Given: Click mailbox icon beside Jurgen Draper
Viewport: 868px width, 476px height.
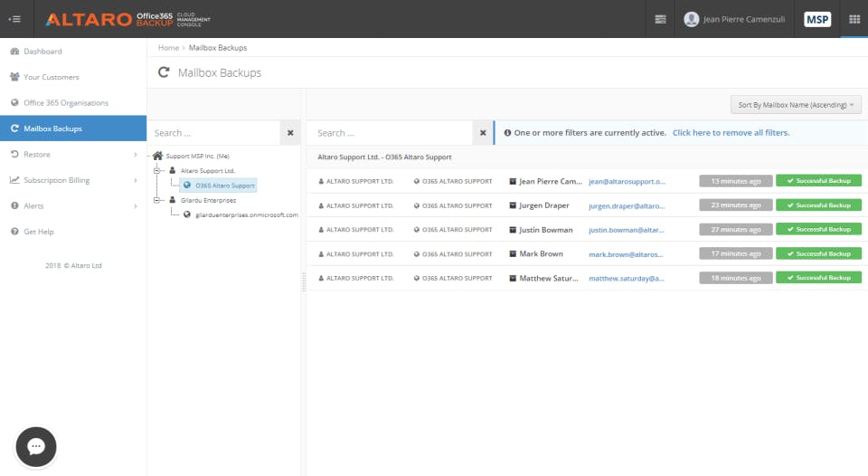Looking at the screenshot, I should point(513,205).
